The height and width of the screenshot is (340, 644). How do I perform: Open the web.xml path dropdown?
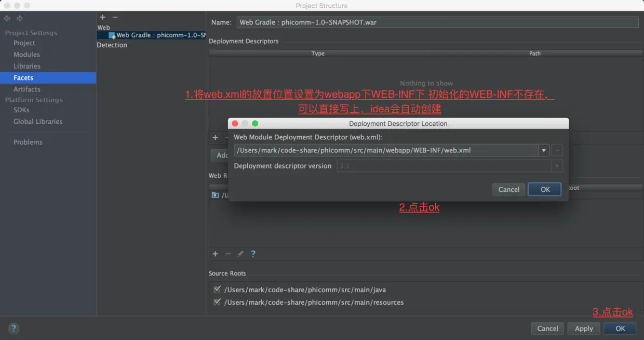(544, 150)
